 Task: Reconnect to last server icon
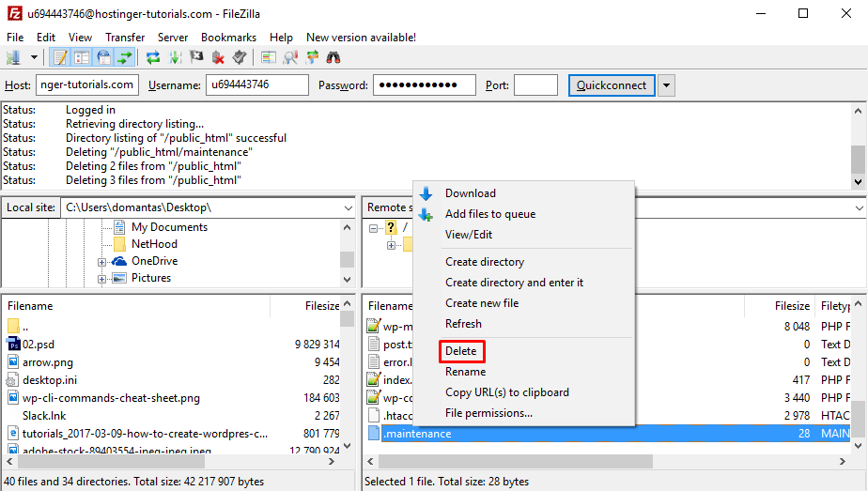click(240, 57)
